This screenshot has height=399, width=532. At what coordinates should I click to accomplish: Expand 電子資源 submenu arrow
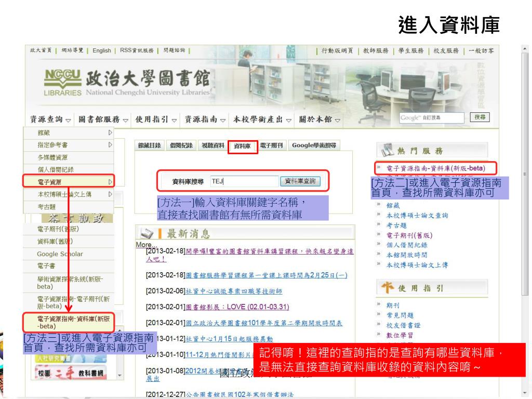(x=110, y=182)
